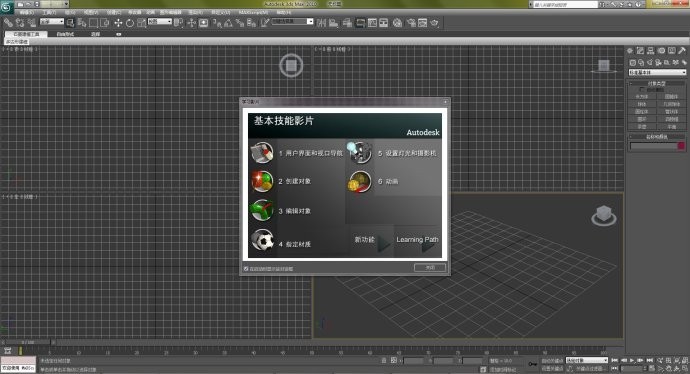This screenshot has height=374, width=690.
Task: Click the Mirror tool icon
Action: pos(322,23)
